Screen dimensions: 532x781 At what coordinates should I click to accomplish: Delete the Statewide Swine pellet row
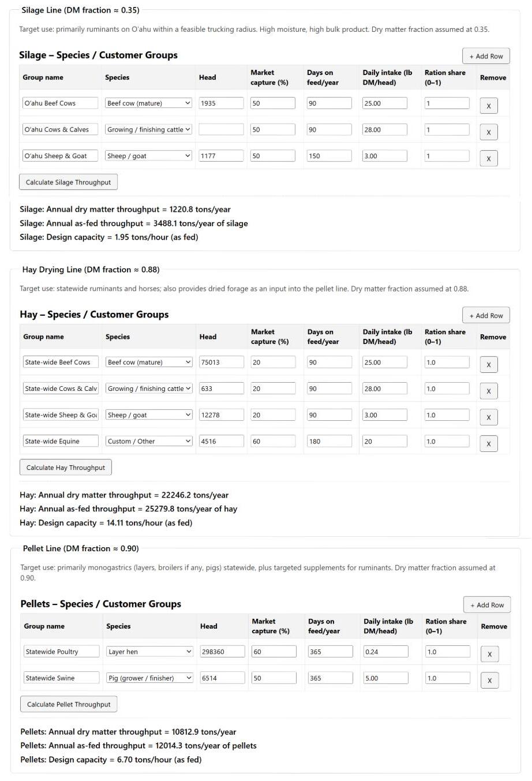click(x=489, y=681)
